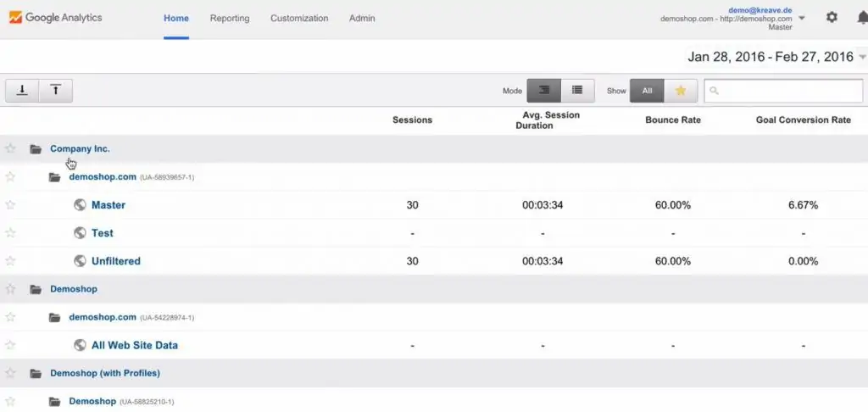This screenshot has width=868, height=412.
Task: Click the search magnifier icon
Action: (714, 91)
